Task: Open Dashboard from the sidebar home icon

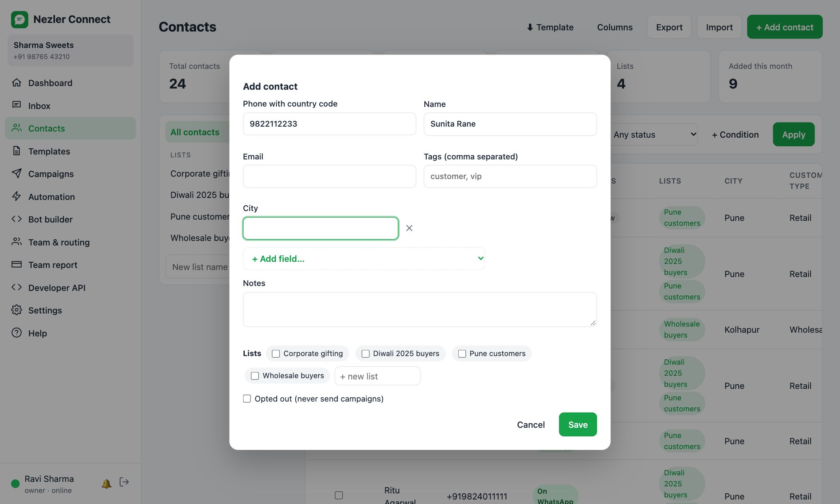Action: click(16, 83)
